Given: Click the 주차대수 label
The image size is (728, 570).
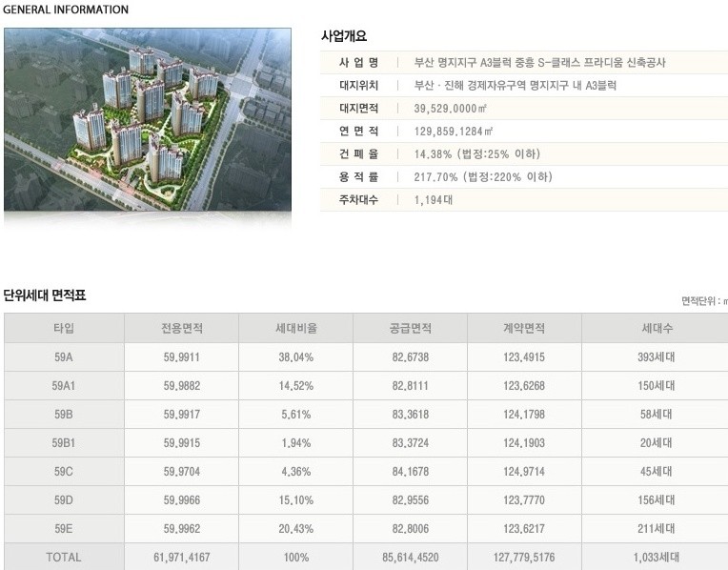Looking at the screenshot, I should click(359, 200).
